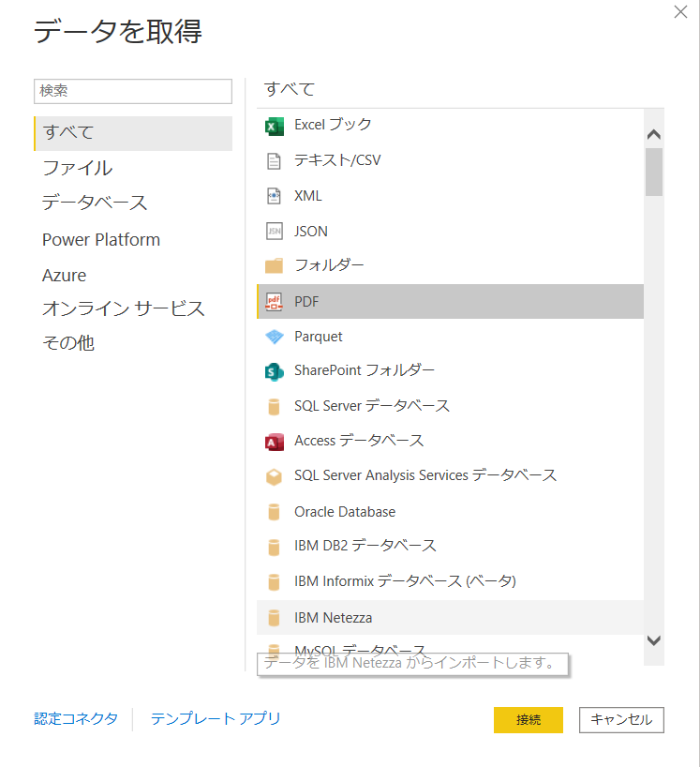Close the データを取得 dialog
Viewport: 700px width, 767px height.
tap(680, 12)
